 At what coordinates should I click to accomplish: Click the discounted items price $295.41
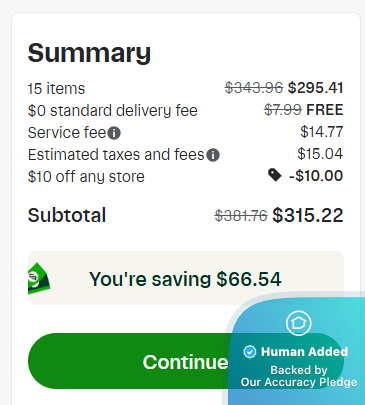click(x=315, y=88)
